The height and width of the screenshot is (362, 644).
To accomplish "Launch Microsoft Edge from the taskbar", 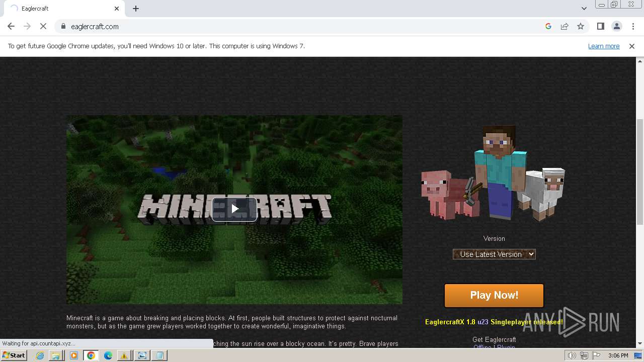I will point(108,355).
